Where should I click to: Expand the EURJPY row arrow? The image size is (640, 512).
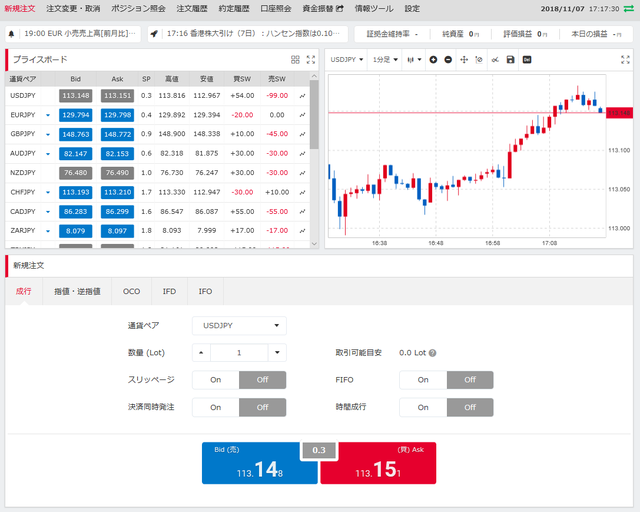point(48,115)
